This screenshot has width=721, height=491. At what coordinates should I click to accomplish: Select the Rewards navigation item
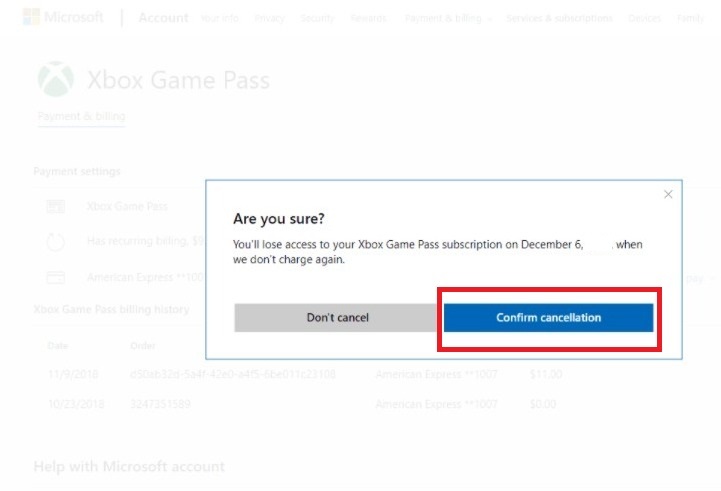point(368,19)
